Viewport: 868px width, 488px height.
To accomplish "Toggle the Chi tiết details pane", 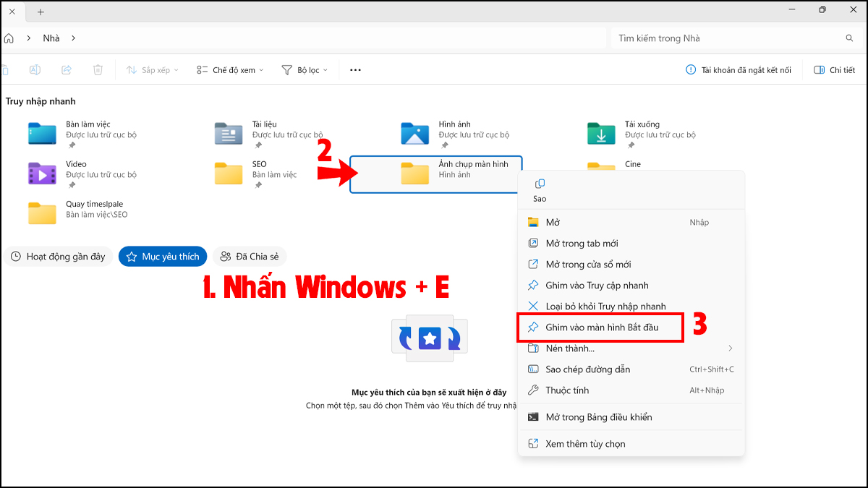I will pyautogui.click(x=835, y=70).
